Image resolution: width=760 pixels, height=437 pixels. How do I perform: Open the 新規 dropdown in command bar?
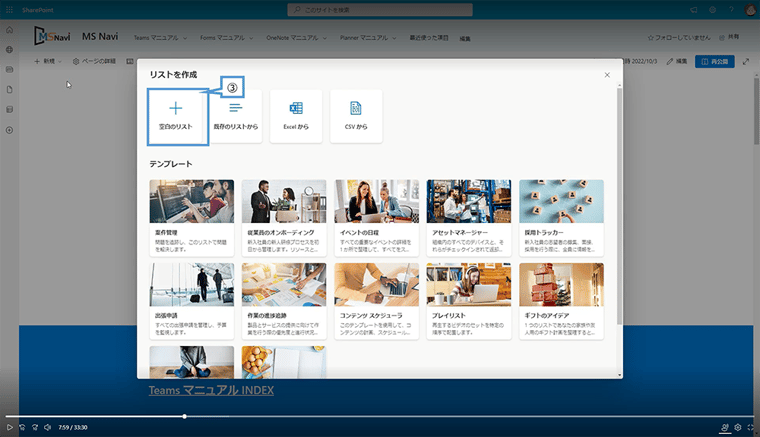click(x=48, y=62)
